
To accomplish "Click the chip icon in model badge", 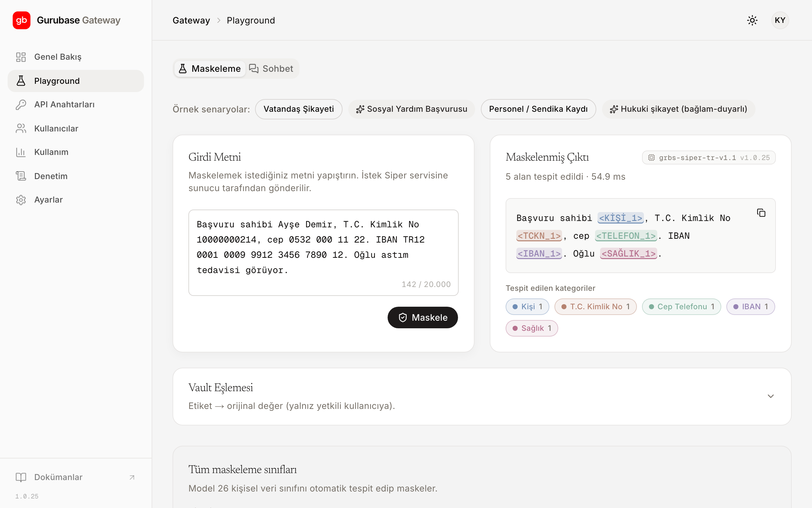I will tap(651, 157).
